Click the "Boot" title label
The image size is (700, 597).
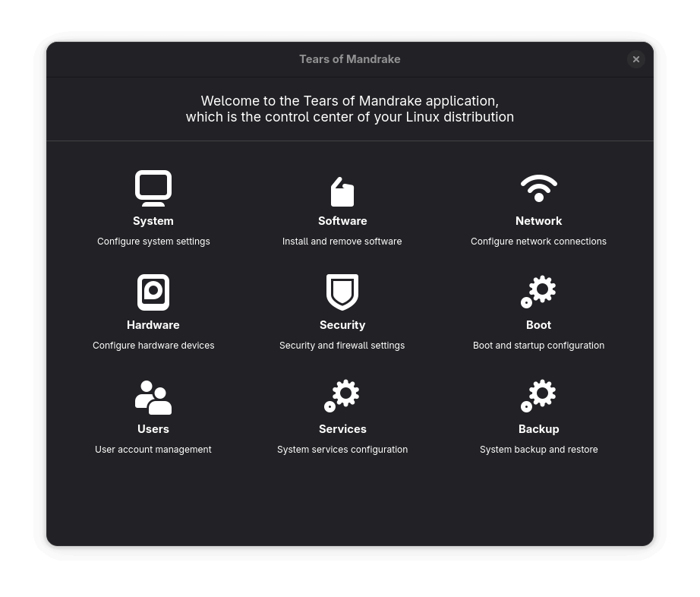coord(539,325)
